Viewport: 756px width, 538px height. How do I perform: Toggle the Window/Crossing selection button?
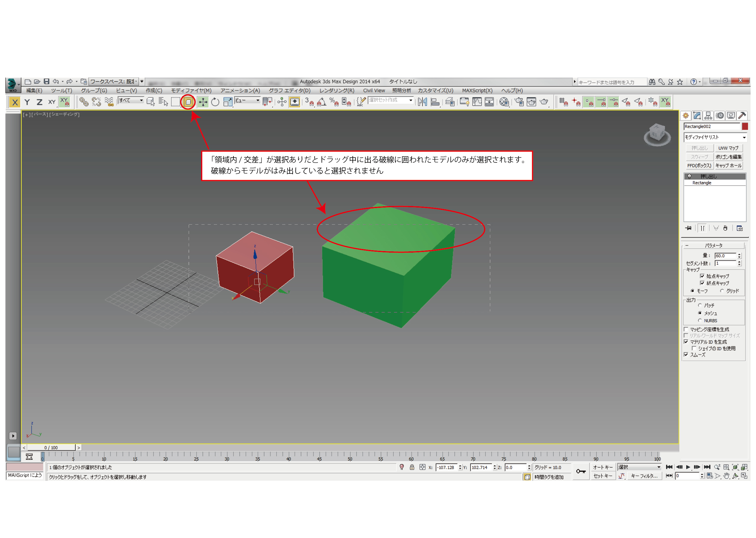point(188,102)
